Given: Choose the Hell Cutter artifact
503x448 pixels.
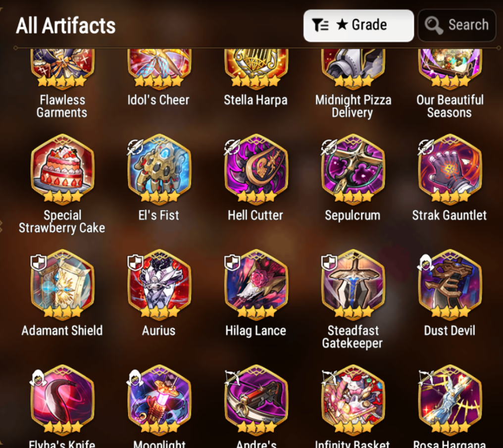Looking at the screenshot, I should click(256, 170).
